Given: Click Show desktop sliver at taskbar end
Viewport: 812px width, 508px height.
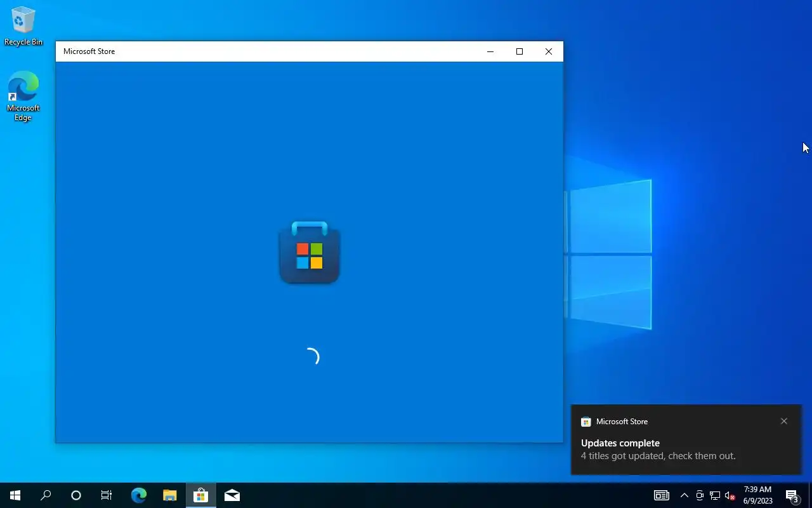Looking at the screenshot, I should click(x=810, y=495).
